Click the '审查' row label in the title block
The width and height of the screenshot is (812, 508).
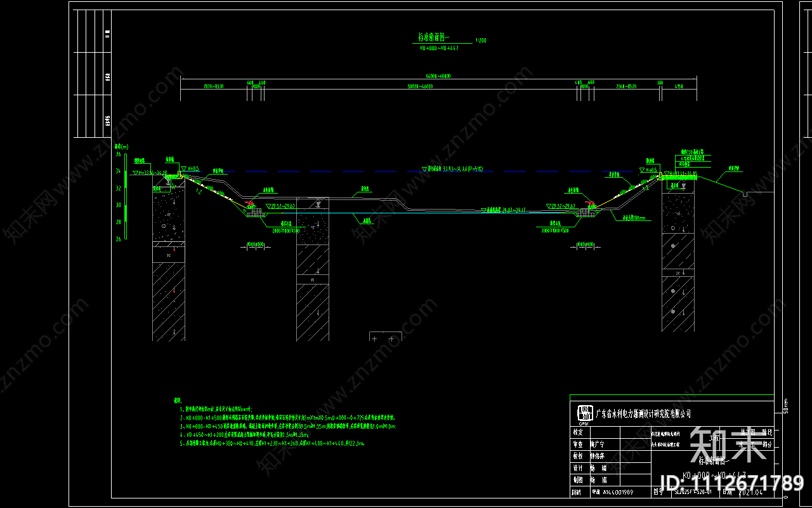pyautogui.click(x=577, y=444)
